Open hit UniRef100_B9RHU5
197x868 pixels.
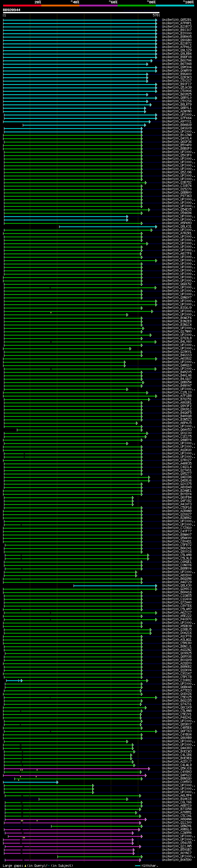click(177, 37)
